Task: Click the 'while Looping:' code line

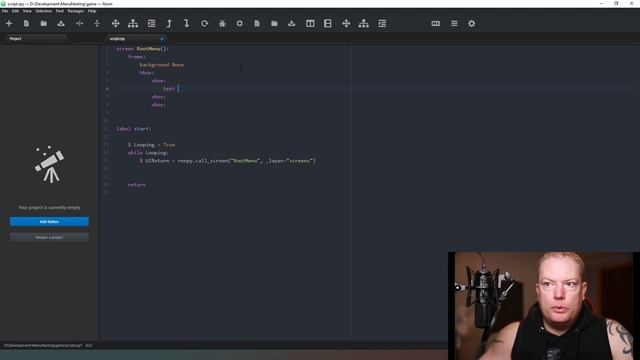Action: click(148, 153)
